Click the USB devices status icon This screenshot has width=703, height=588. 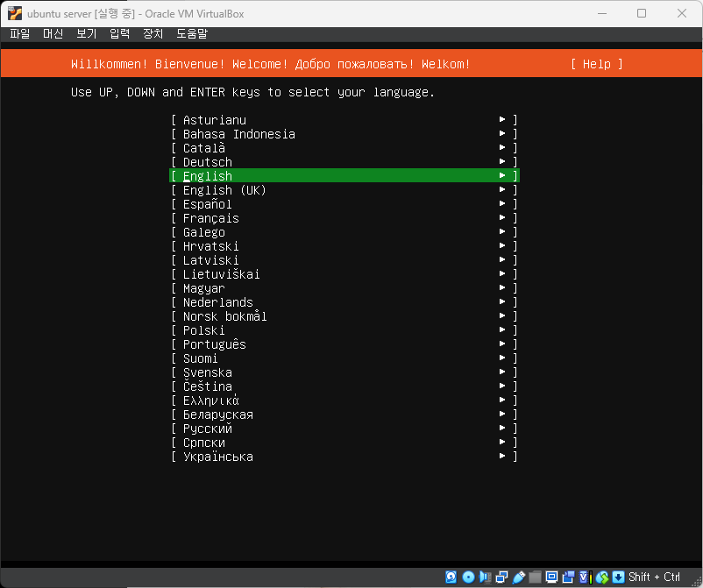tap(519, 577)
